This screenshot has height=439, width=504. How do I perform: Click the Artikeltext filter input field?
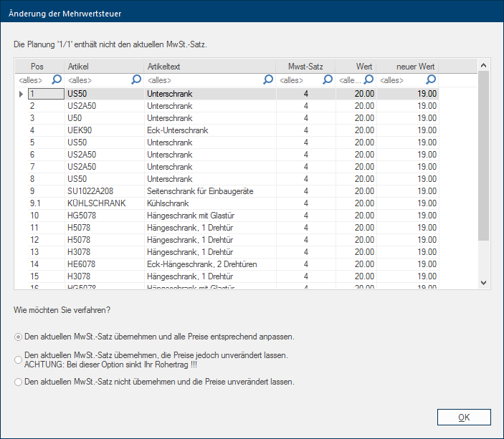202,80
